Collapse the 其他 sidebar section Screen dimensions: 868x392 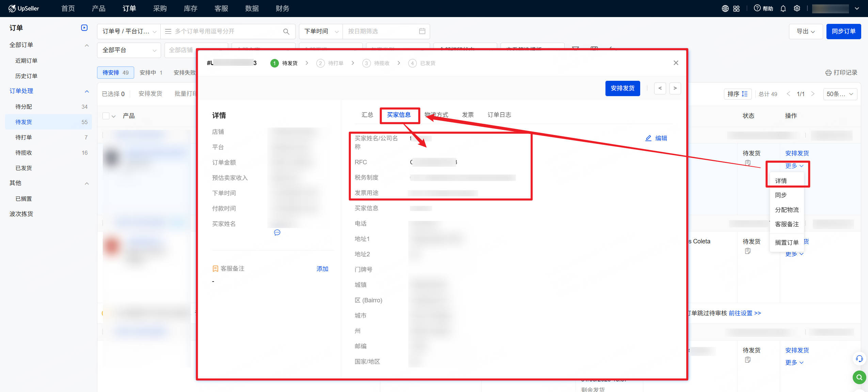tap(86, 183)
